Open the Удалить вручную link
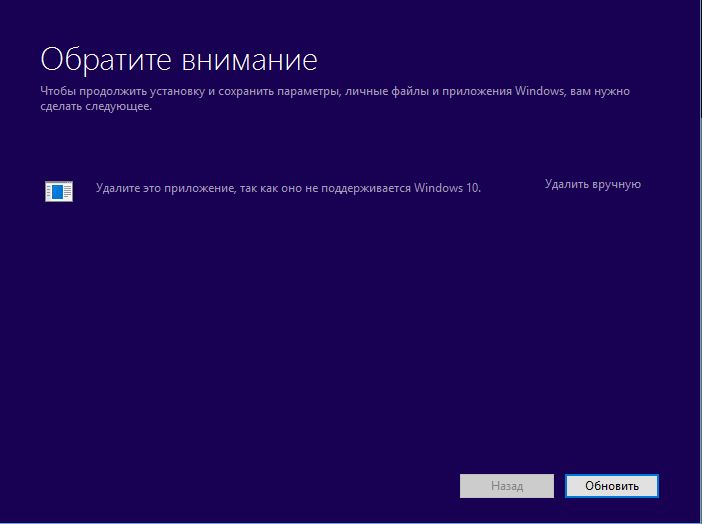This screenshot has height=524, width=702. 593,185
